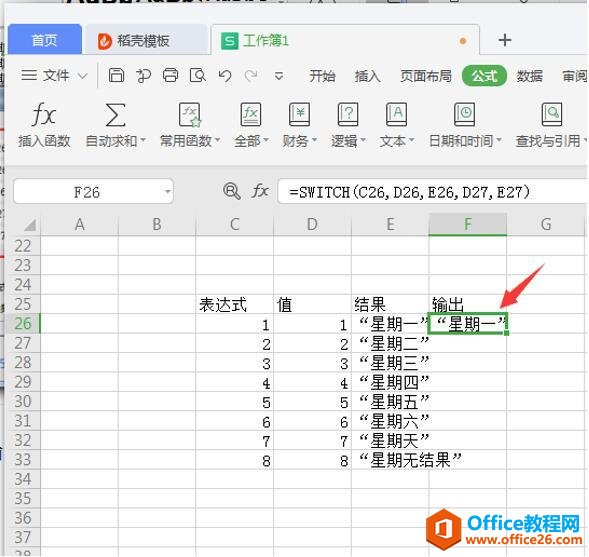Click the Undo arrow icon
Image resolution: width=589 pixels, height=557 pixels.
225,76
